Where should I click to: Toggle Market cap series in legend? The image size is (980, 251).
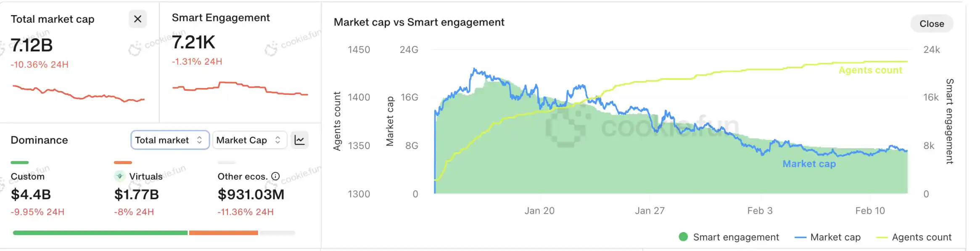(827, 237)
